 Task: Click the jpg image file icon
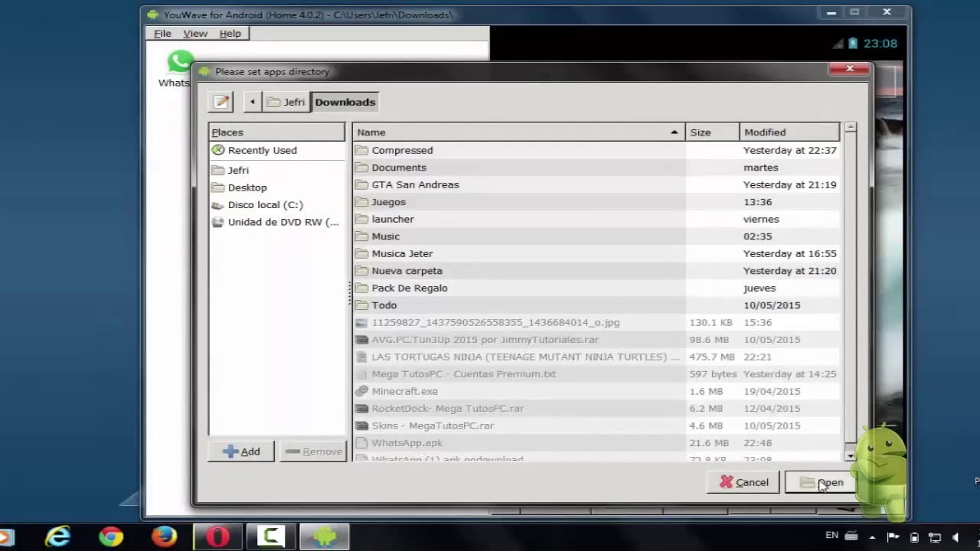point(362,322)
